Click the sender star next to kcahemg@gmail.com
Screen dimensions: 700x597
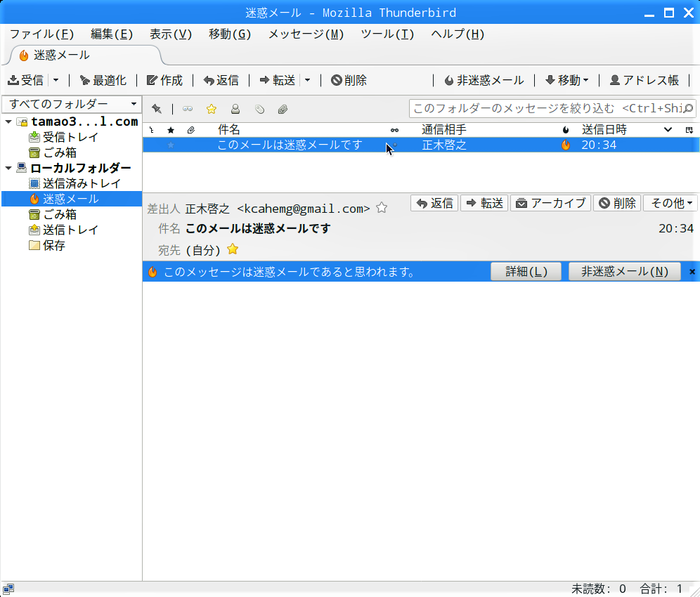[x=382, y=208]
